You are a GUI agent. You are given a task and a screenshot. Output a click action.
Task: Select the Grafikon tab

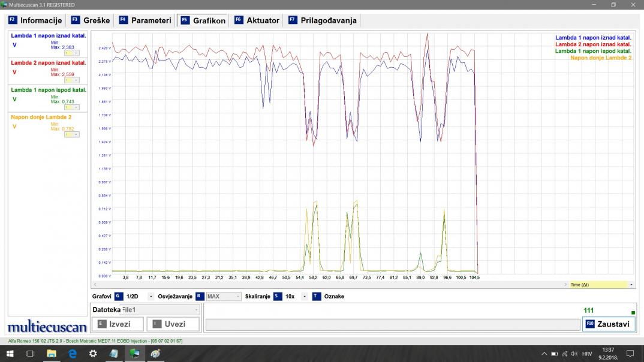[203, 20]
